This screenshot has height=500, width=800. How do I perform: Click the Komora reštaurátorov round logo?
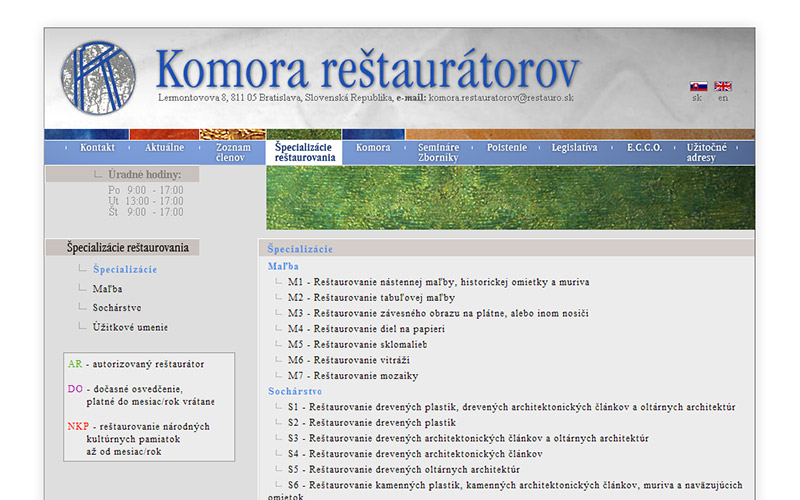[98, 78]
